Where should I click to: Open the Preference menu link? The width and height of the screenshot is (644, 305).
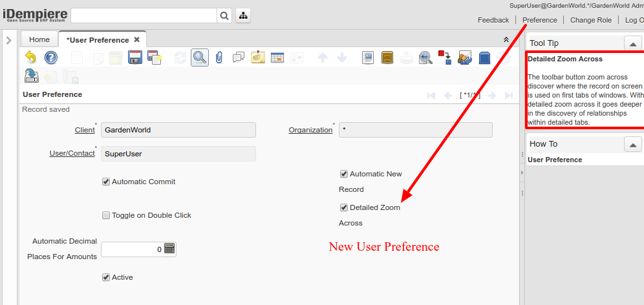coord(539,20)
